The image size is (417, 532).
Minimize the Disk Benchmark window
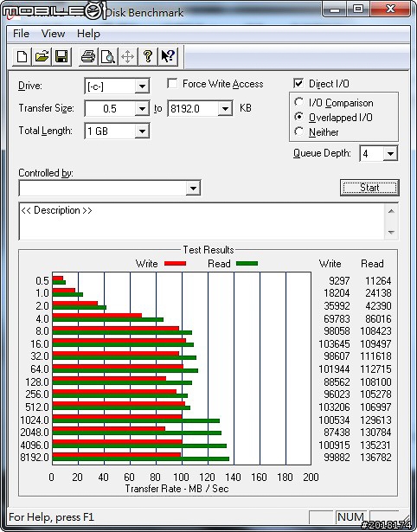tap(335, 10)
